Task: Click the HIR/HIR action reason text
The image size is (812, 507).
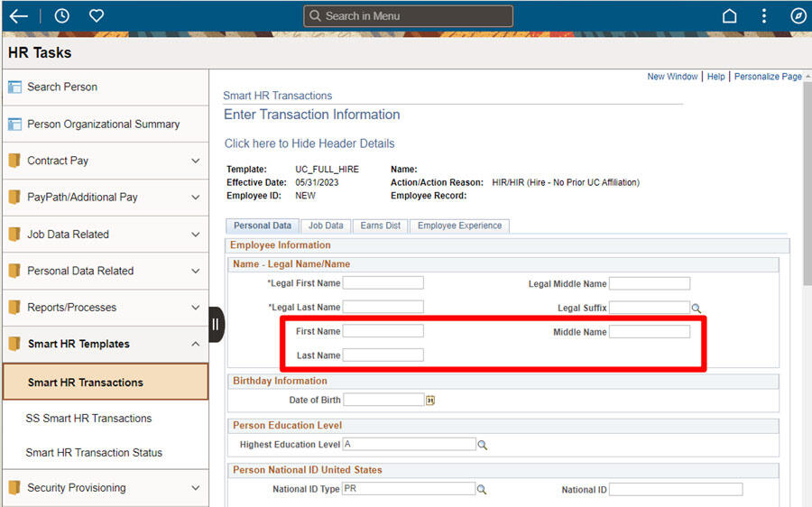Action: click(566, 183)
